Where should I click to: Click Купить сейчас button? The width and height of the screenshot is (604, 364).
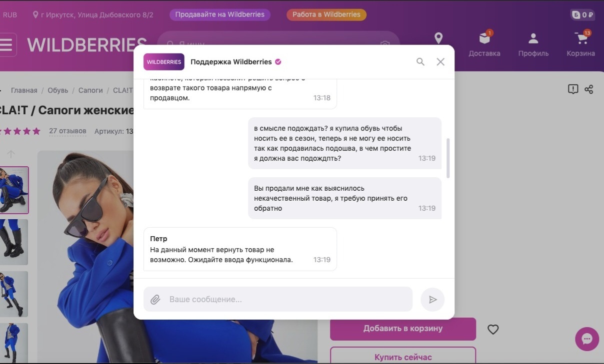point(403,356)
